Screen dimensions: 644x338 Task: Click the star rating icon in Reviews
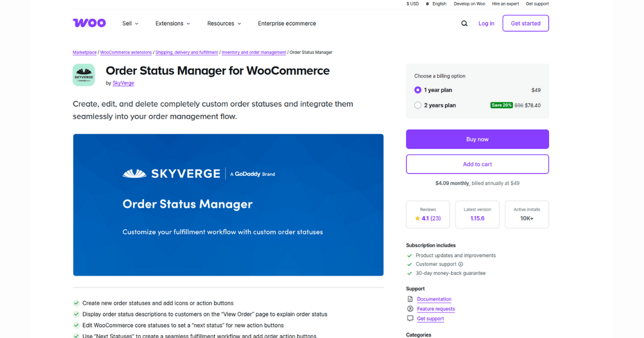click(418, 218)
